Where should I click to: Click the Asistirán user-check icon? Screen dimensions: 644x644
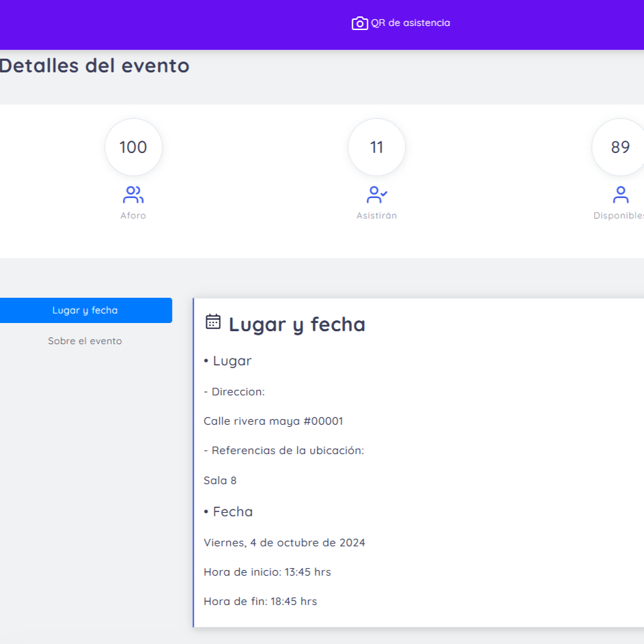[376, 195]
